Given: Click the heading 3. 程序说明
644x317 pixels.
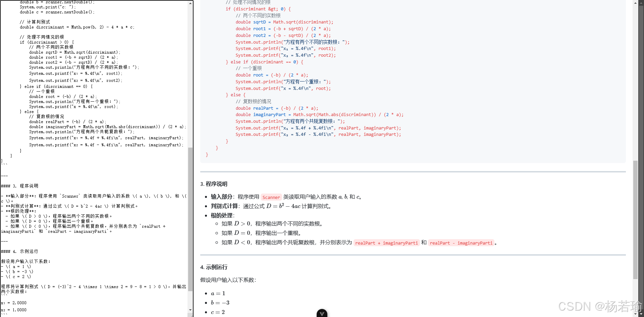Looking at the screenshot, I should 214,184.
